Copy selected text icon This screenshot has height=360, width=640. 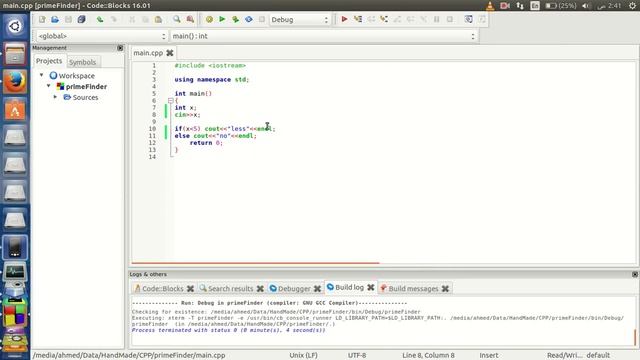(145, 19)
